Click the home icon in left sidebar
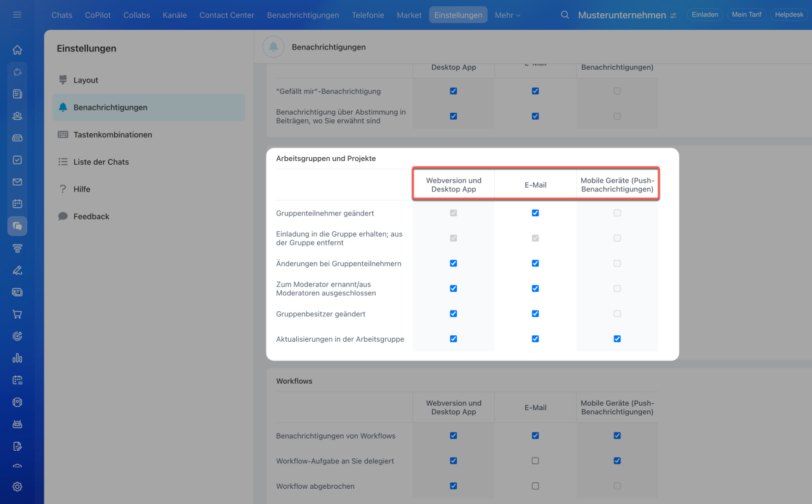This screenshot has height=504, width=812. coord(17,50)
